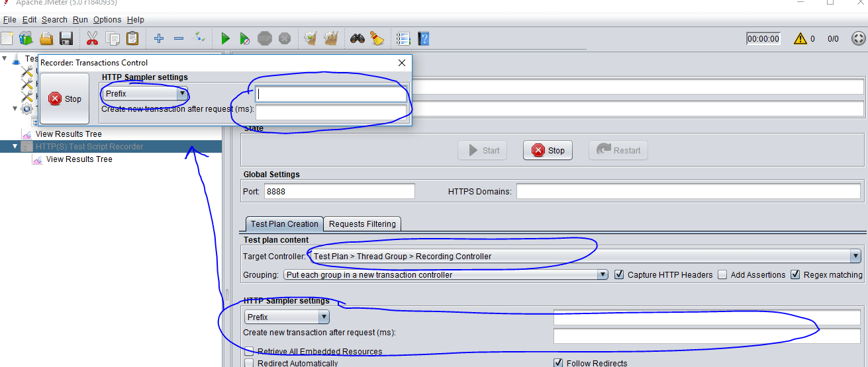This screenshot has width=868, height=367.
Task: Collapse the Thread Group tree node arrow
Action: [15, 108]
